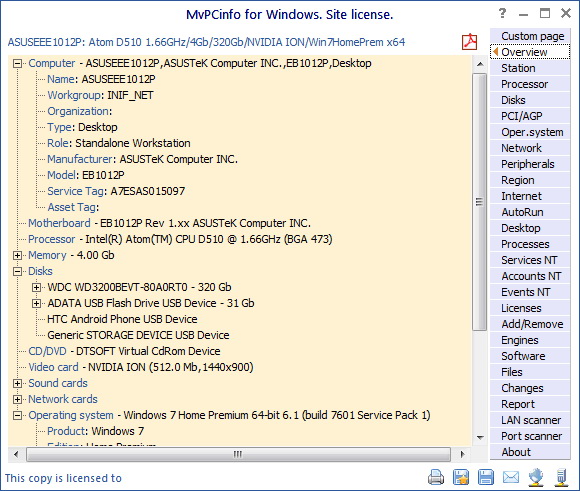Viewport: 580px width, 491px height.
Task: Open the Licenses page
Action: pos(530,308)
